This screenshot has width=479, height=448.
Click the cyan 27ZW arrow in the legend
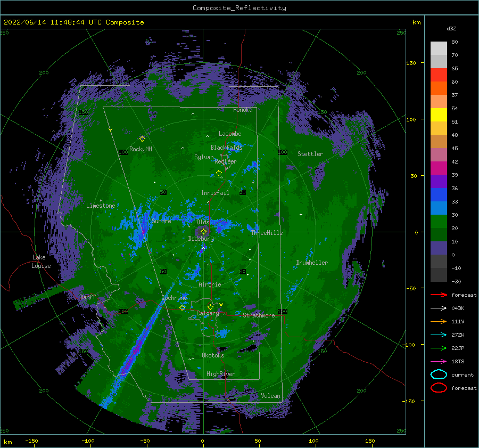point(439,335)
